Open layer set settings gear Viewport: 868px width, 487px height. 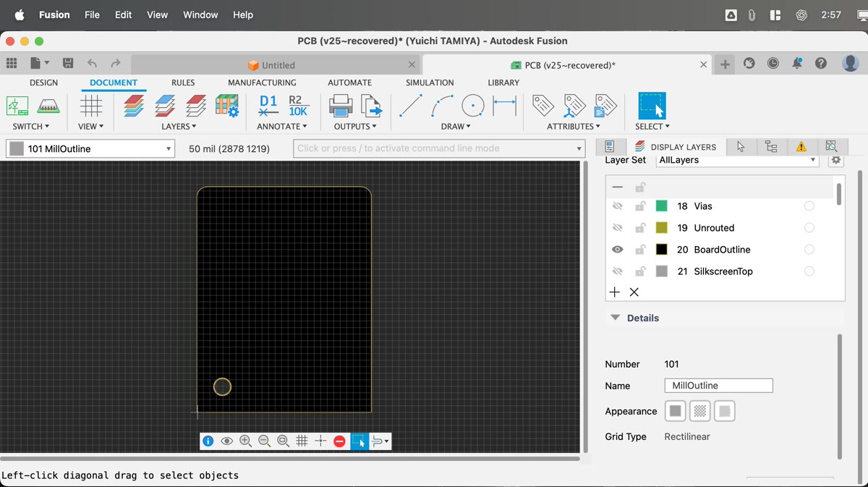[836, 160]
